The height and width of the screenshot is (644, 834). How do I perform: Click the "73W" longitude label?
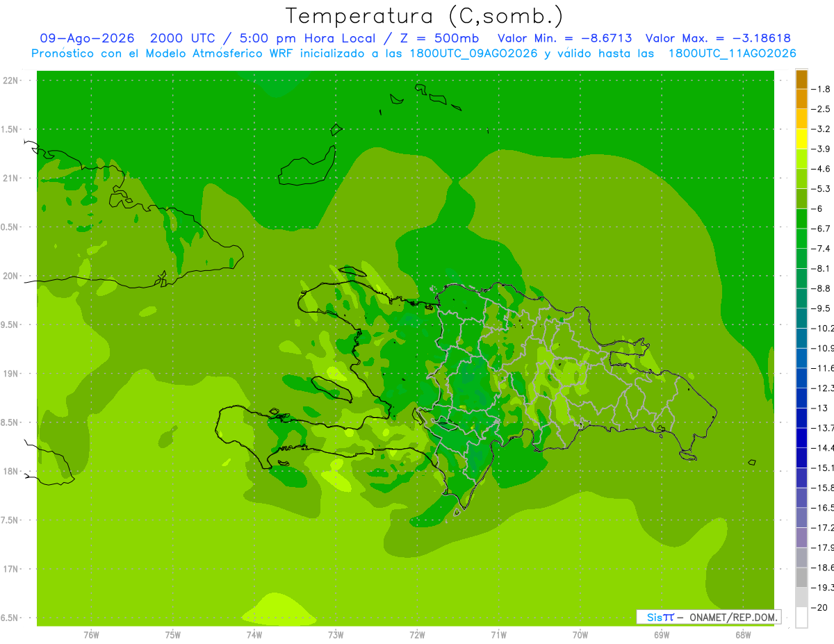pyautogui.click(x=336, y=635)
